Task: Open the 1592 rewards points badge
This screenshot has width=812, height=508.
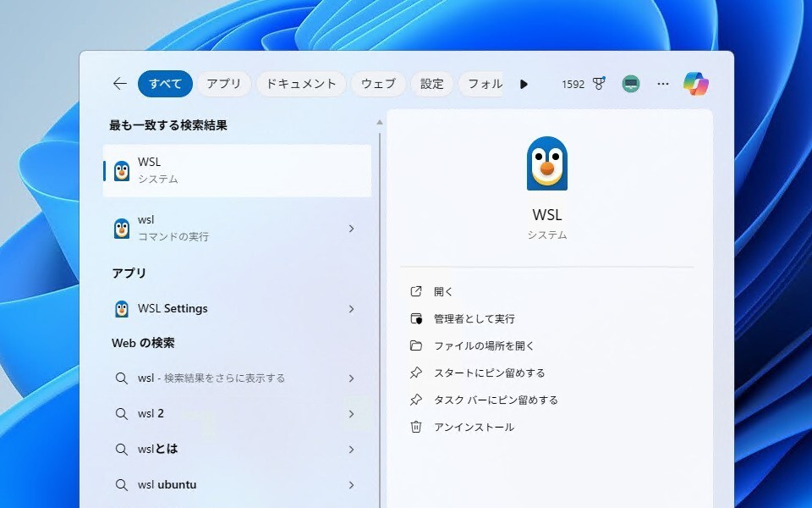Action: [573, 84]
